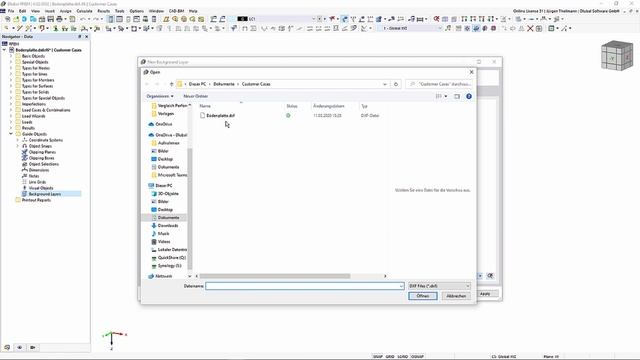Click the red X delete icon in the toolbar

coord(530,28)
